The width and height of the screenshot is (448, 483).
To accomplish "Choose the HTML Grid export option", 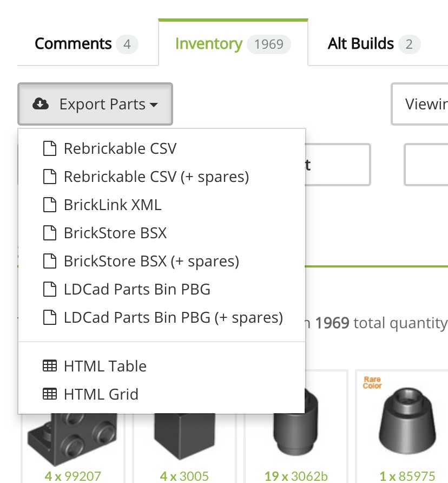I will tap(101, 394).
